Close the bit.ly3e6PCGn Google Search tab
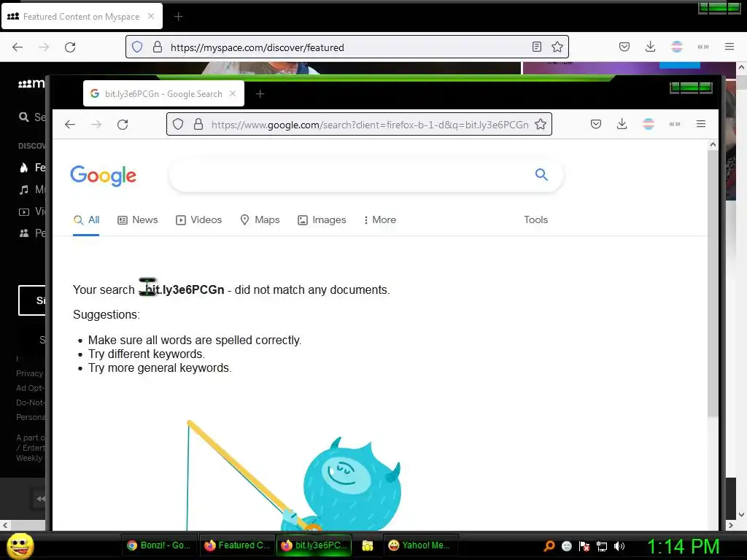747x560 pixels. pyautogui.click(x=233, y=94)
